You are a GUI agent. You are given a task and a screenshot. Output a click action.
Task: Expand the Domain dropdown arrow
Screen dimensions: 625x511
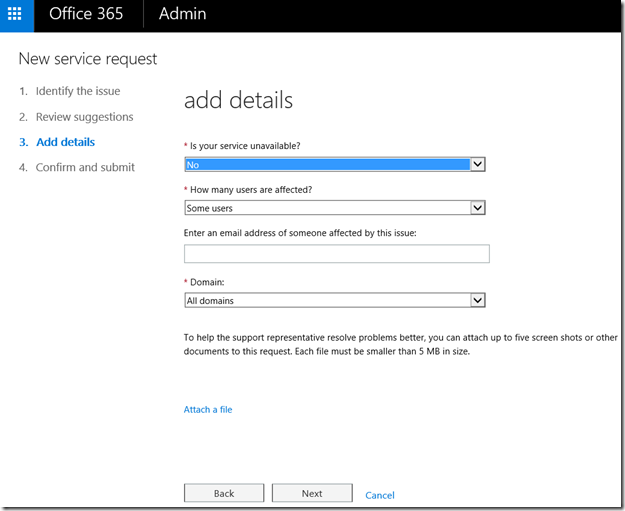(x=478, y=300)
